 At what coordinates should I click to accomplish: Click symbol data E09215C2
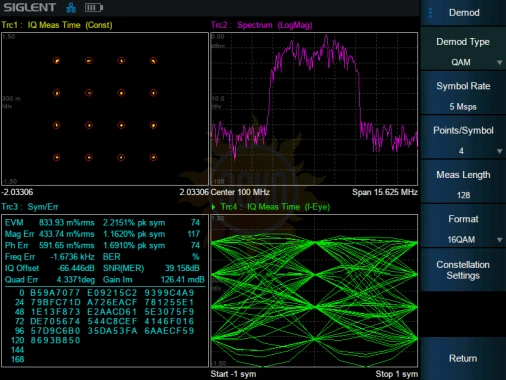tap(112, 293)
